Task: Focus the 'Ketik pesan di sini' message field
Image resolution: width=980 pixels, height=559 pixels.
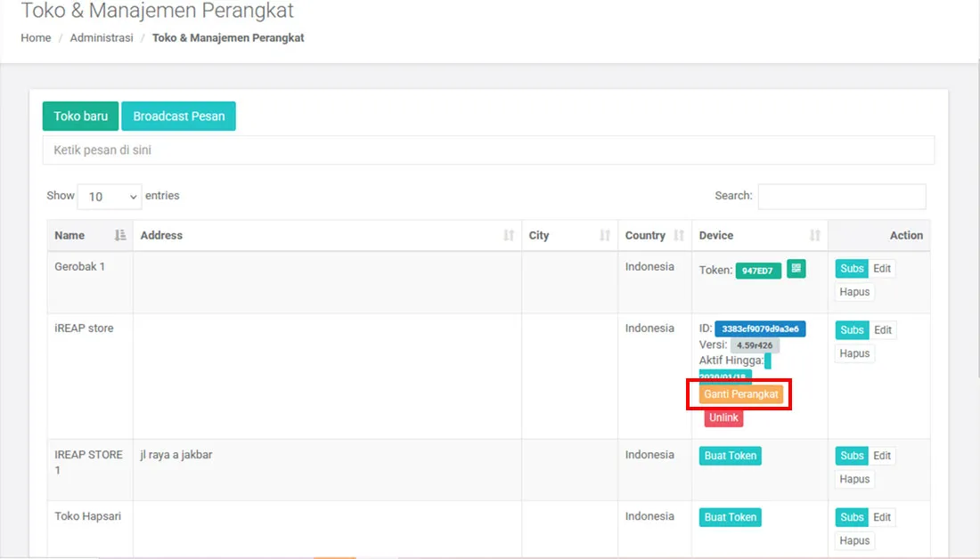Action: (489, 150)
